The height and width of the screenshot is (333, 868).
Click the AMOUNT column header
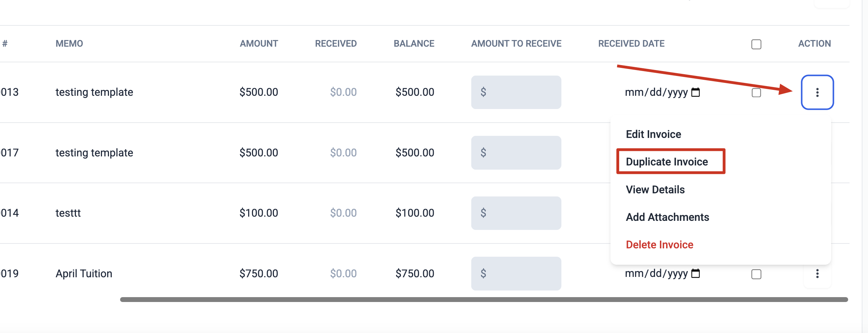coord(259,44)
